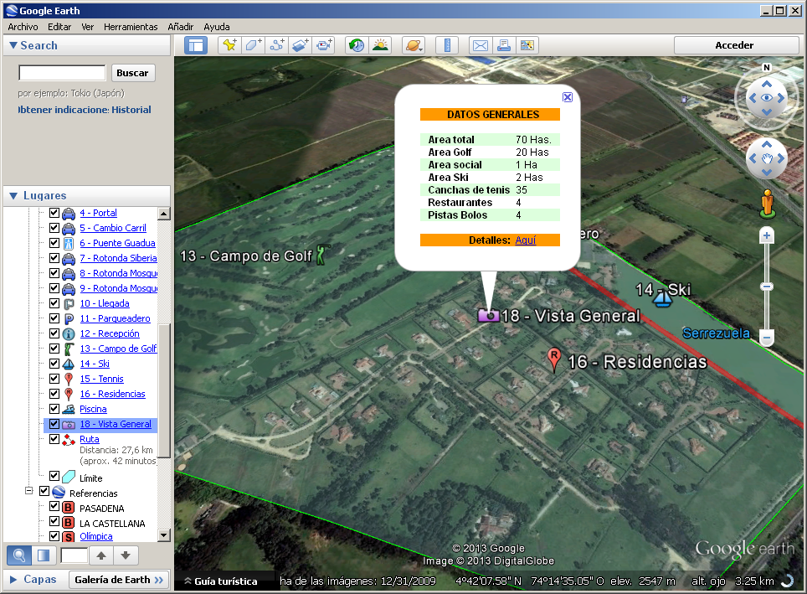
Task: Click the 14 - Ski sailboat marker
Action: 662,298
